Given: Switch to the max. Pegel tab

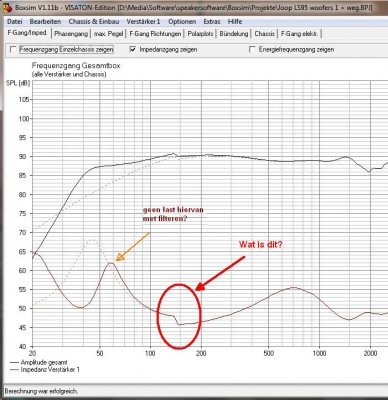Looking at the screenshot, I should 108,34.
